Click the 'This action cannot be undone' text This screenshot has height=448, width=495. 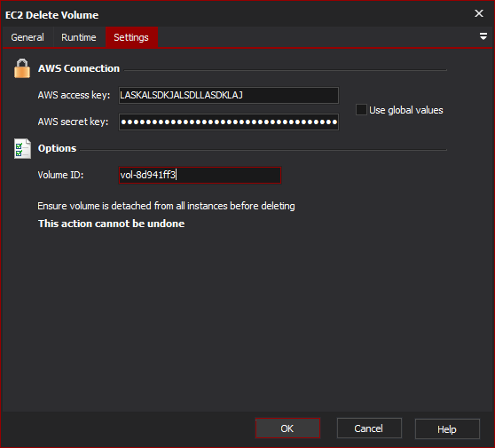pos(112,224)
